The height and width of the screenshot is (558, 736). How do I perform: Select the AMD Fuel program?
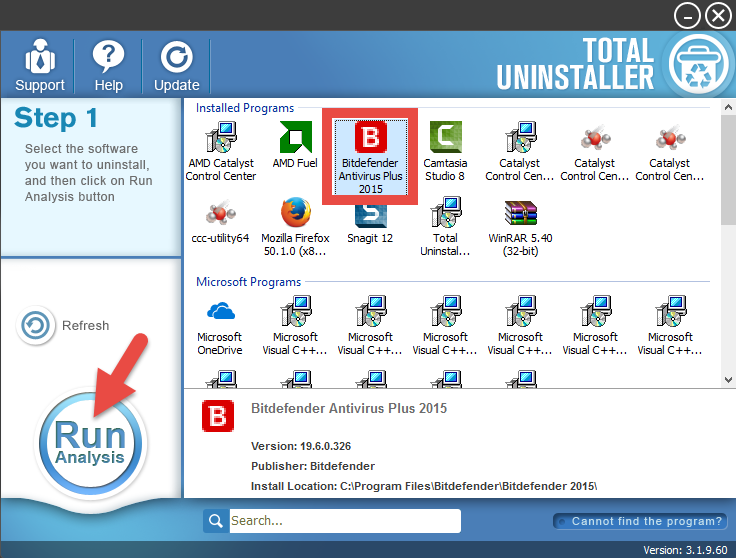295,145
